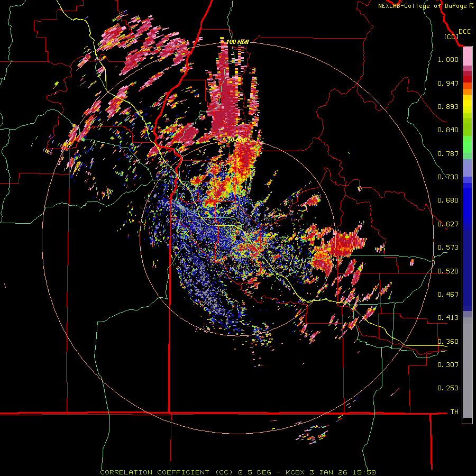Click the 0.733 legend value
This screenshot has width=476, height=476.
coord(448,177)
